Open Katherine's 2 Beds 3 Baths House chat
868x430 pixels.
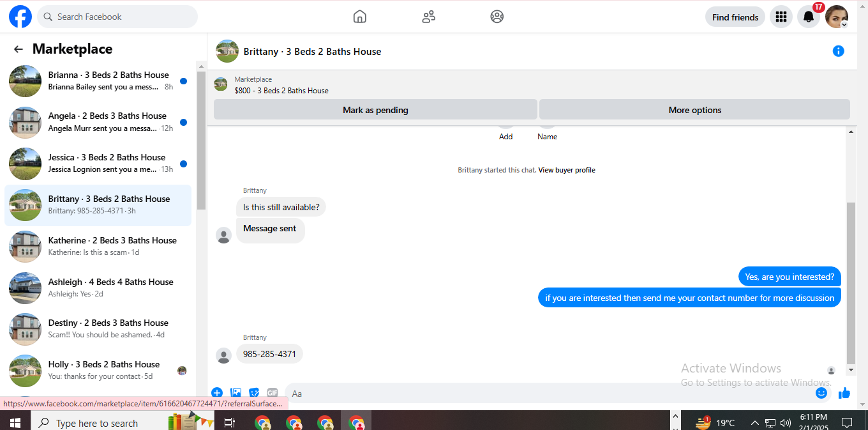[x=98, y=247]
